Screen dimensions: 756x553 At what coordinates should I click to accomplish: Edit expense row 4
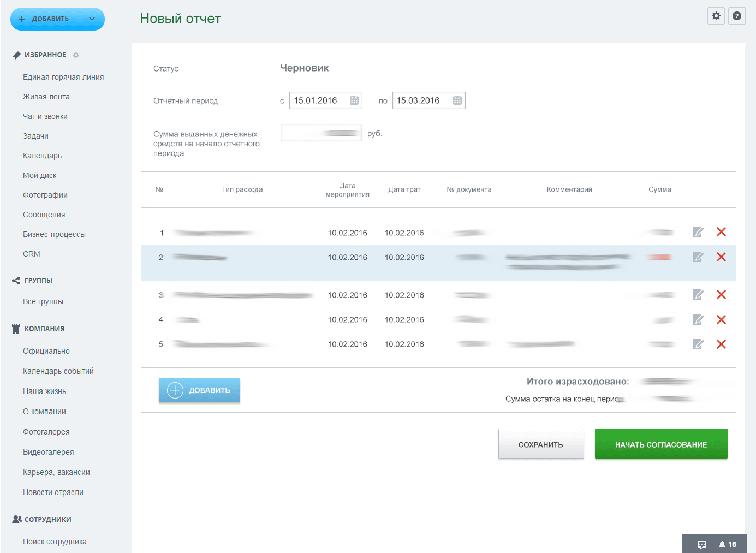coord(698,320)
